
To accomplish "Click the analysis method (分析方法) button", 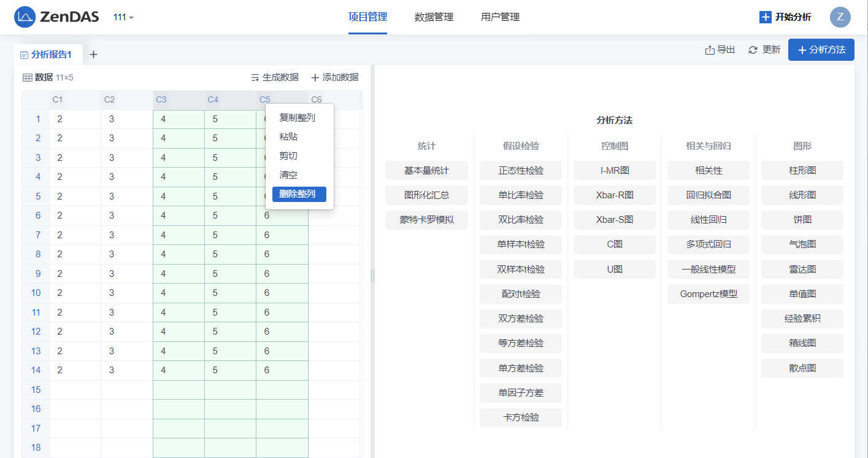I will pos(821,50).
